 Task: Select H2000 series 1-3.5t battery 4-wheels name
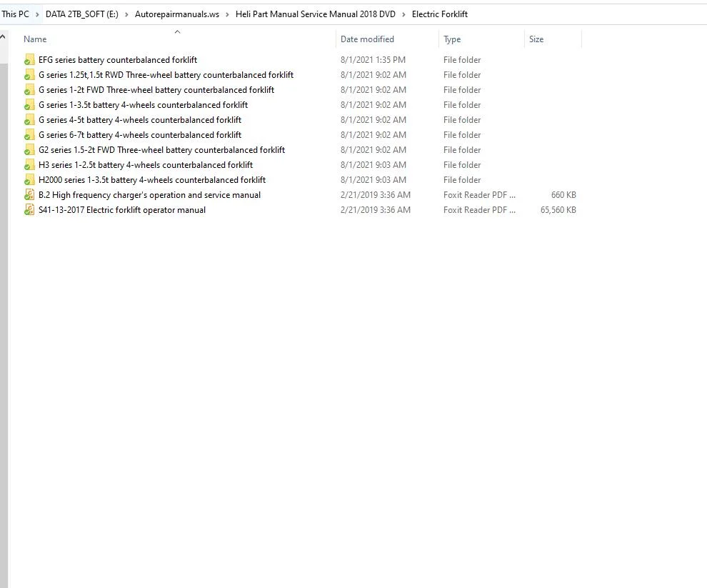[152, 180]
